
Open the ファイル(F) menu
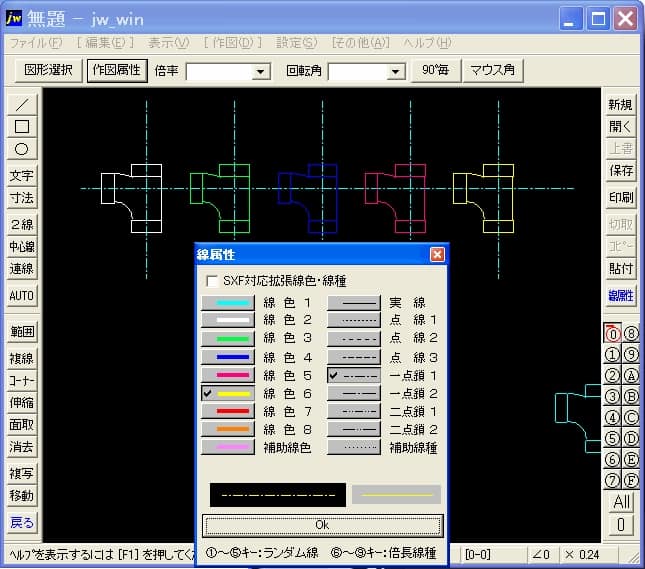[35, 43]
